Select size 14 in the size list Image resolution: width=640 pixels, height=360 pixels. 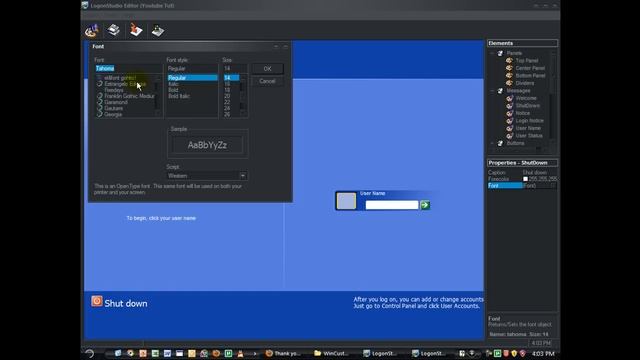(231, 78)
